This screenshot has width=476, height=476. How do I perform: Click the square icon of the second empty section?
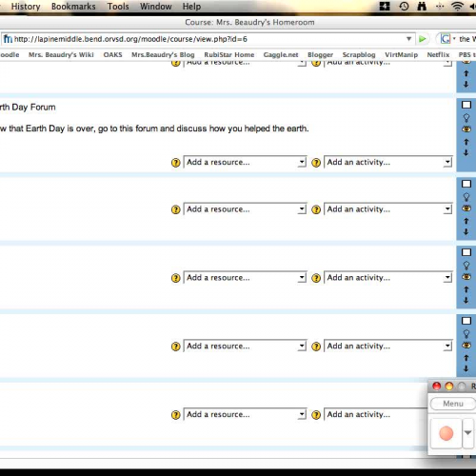(x=466, y=252)
